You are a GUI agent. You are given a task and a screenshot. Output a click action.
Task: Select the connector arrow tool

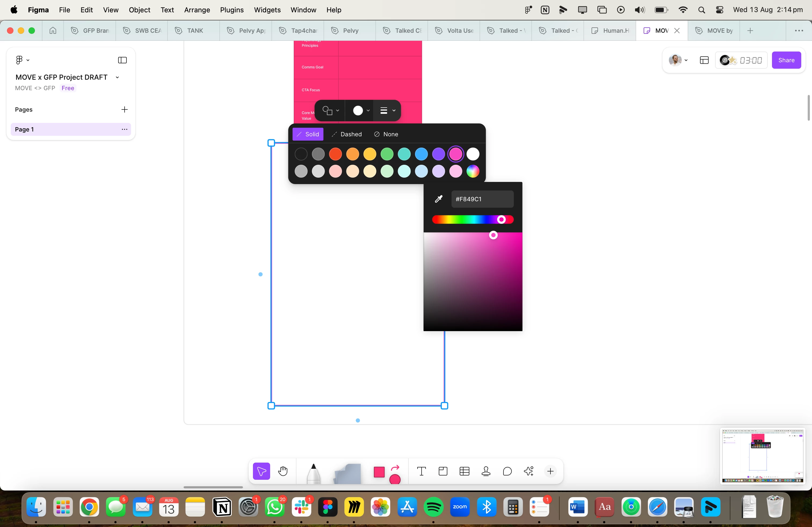pos(395,468)
